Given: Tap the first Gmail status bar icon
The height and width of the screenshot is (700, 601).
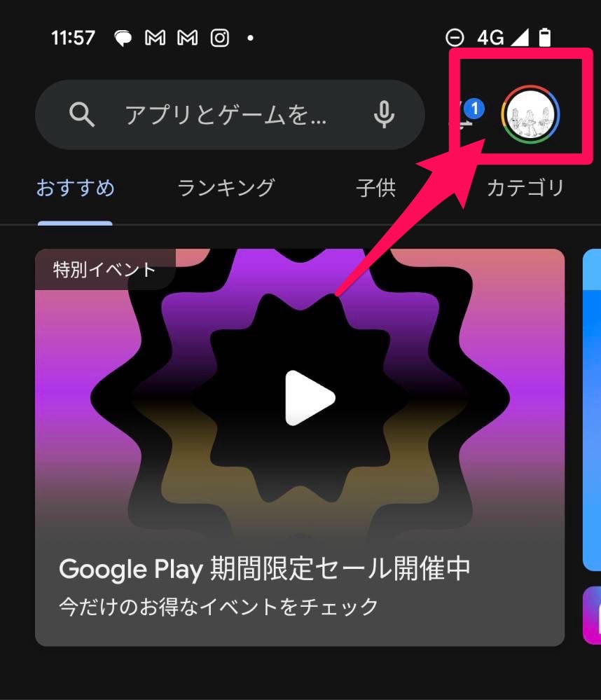Looking at the screenshot, I should click(156, 38).
